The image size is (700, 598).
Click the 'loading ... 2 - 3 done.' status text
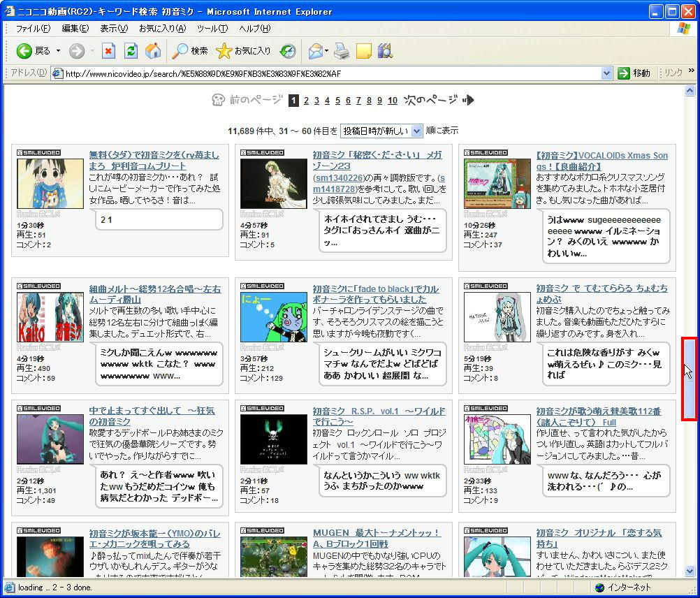click(x=55, y=588)
